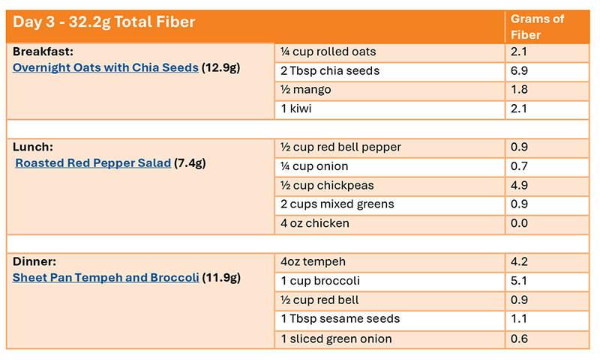Open the Overnight Oats with Chia Seeds link

click(106, 68)
